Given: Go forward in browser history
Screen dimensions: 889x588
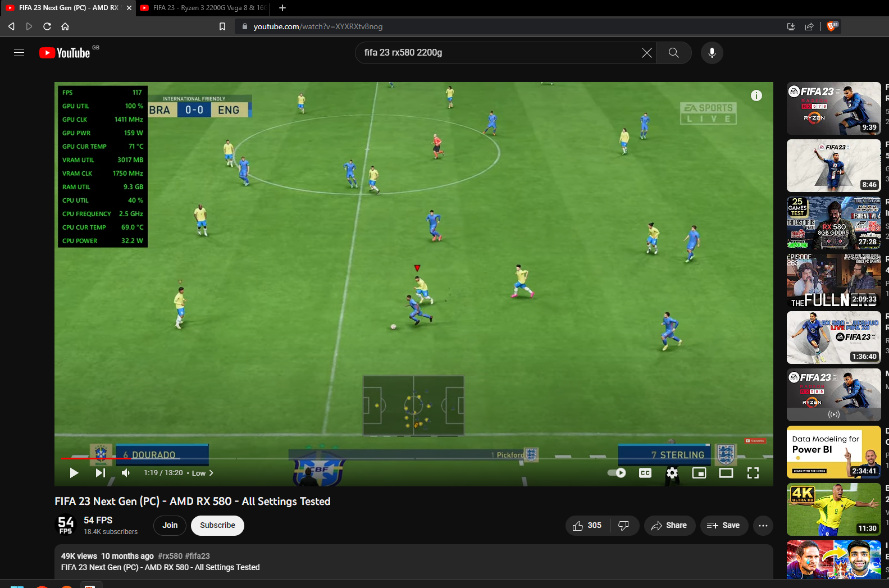Looking at the screenshot, I should coord(29,26).
